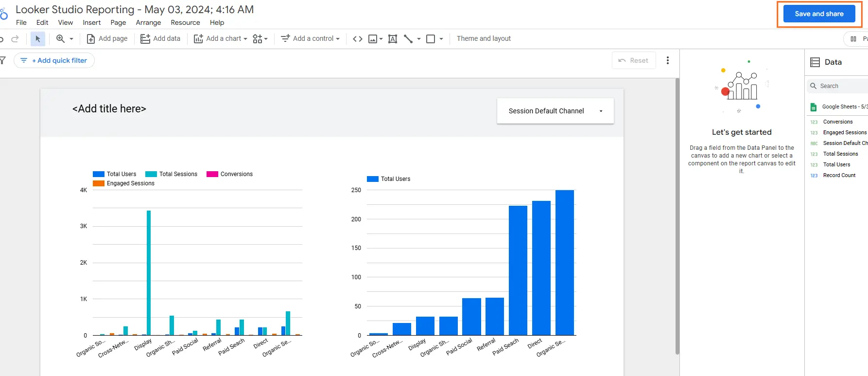Click the report title text
868x376 pixels.
tap(135, 9)
